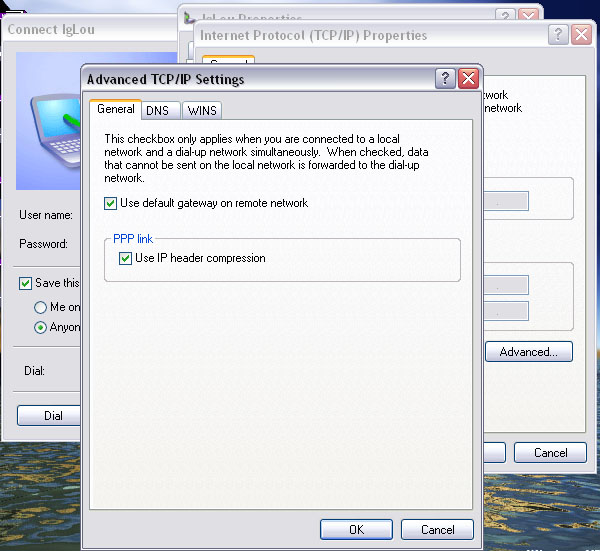Toggle the Save this user name checkbox
The width and height of the screenshot is (600, 551).
tap(25, 284)
